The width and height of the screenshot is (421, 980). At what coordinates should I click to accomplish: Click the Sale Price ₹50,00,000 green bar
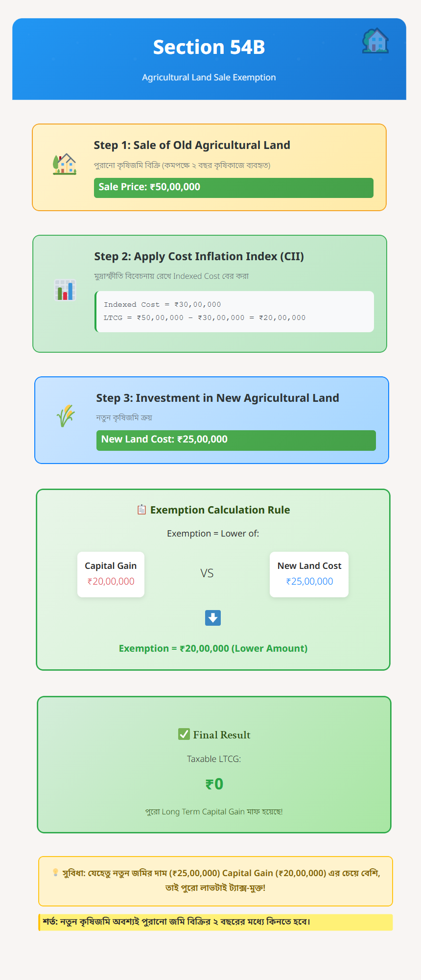[x=234, y=188]
